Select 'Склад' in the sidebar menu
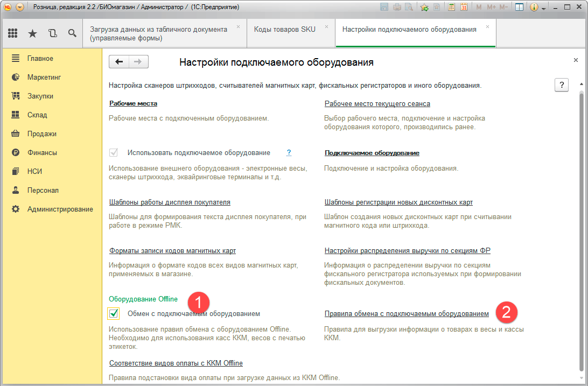 point(37,115)
